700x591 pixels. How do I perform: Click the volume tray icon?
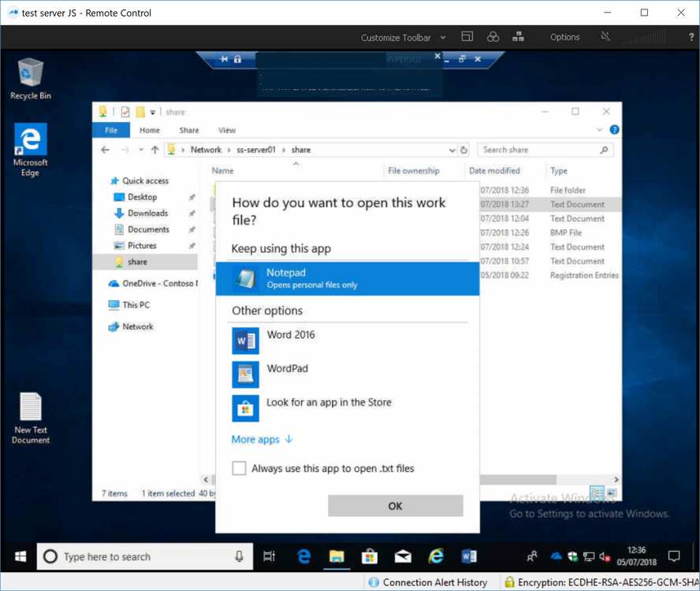pos(605,556)
